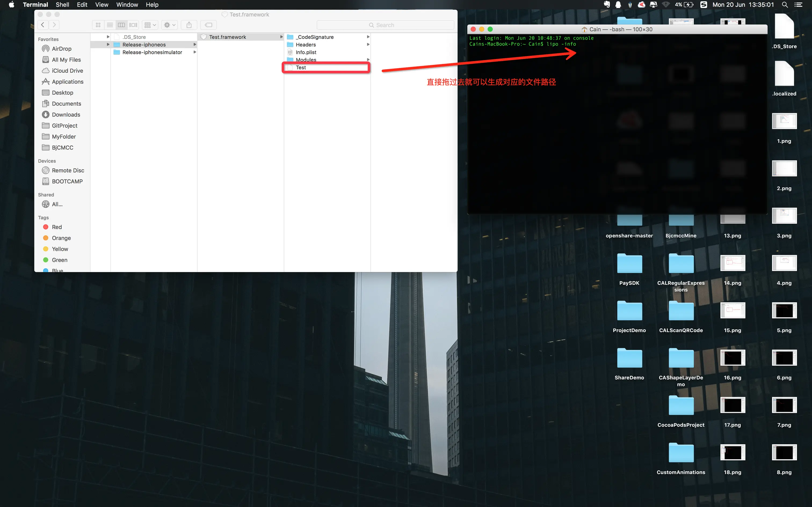
Task: Click the Edit Tags toolbar button
Action: point(208,25)
